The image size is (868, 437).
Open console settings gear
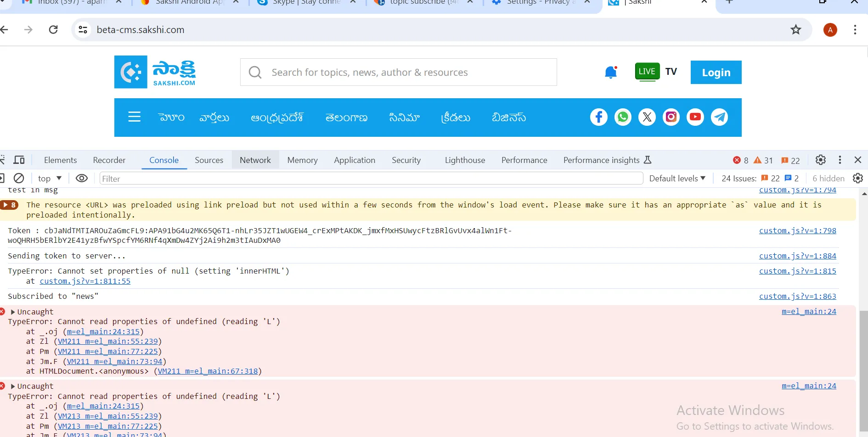coord(857,178)
